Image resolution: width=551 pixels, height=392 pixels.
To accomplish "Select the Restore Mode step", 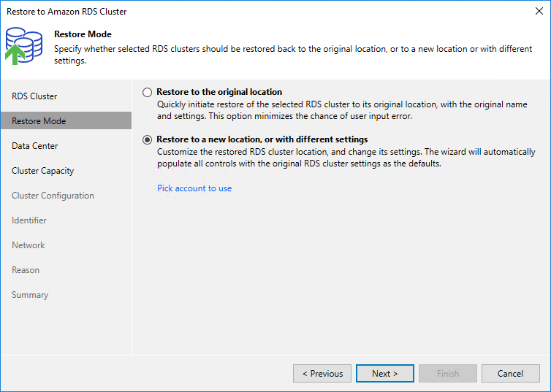I will [x=39, y=121].
